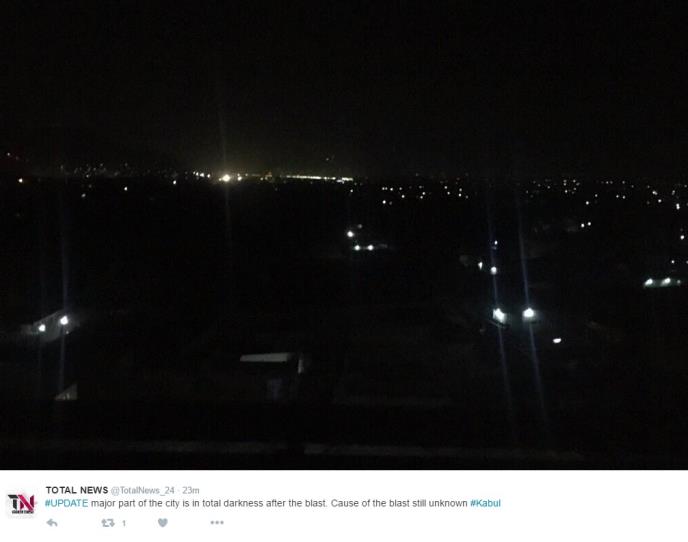Image resolution: width=688 pixels, height=542 pixels.
Task: Open the @TotalNews_24 handle
Action: click(143, 490)
